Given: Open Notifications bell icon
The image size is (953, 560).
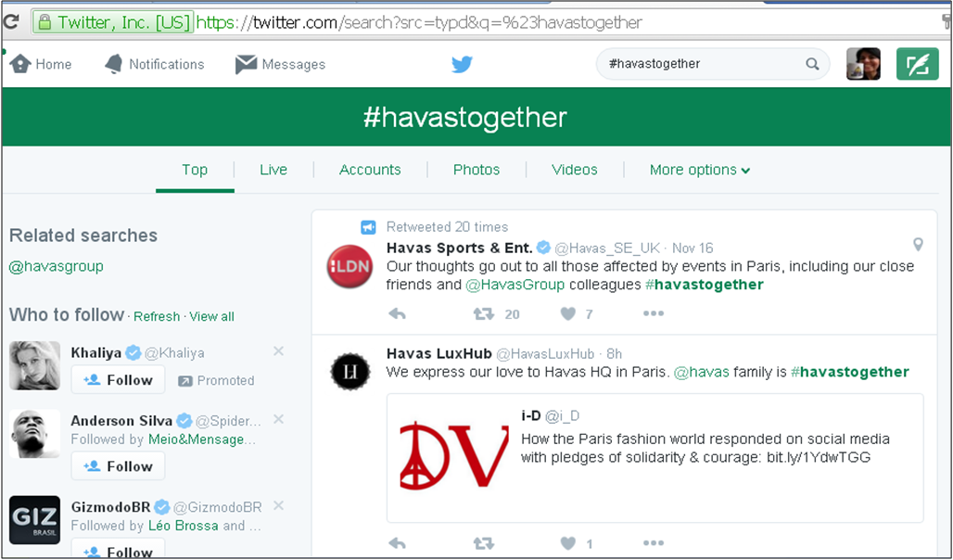Looking at the screenshot, I should pos(114,64).
